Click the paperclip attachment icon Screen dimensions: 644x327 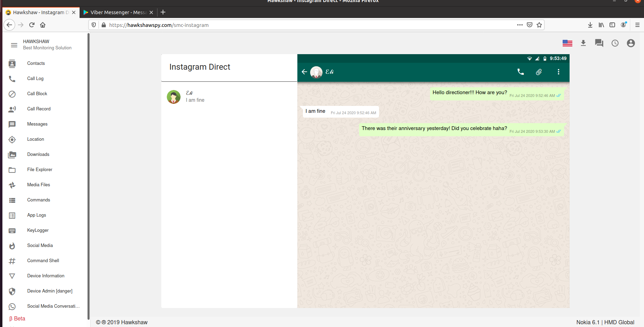pos(539,72)
